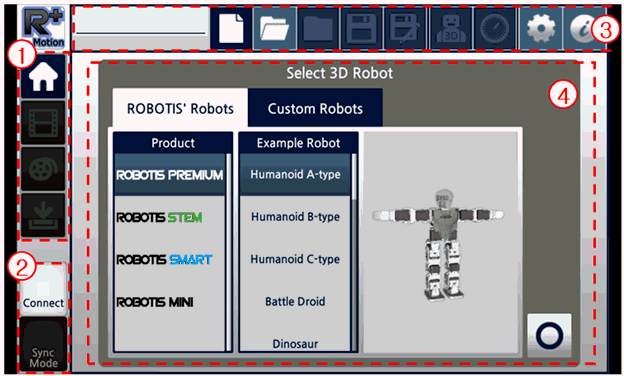Open the film reel motion unit icon
The height and width of the screenshot is (376, 624).
[43, 169]
